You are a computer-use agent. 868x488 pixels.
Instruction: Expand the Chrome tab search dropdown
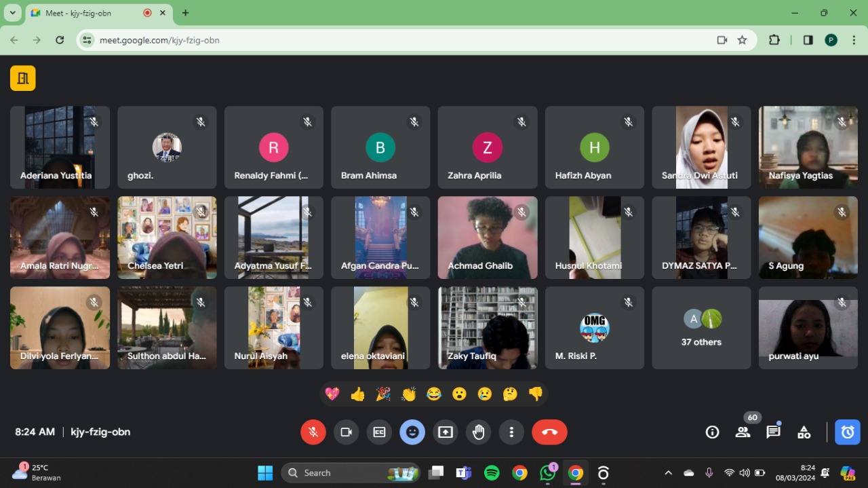click(12, 13)
